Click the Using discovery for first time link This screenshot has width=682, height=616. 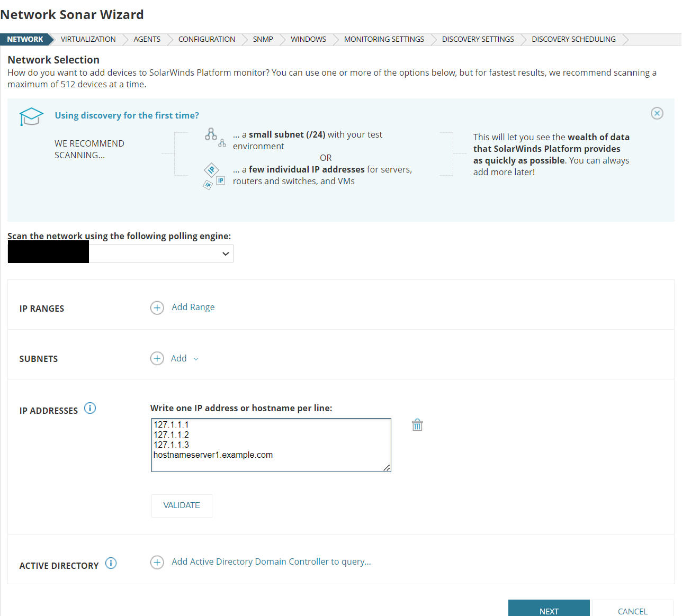click(127, 115)
